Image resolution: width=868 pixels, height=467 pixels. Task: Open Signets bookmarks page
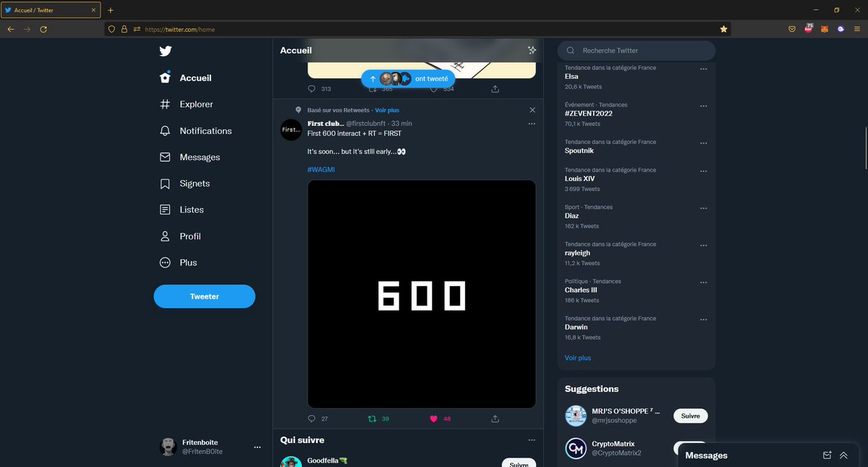click(x=185, y=184)
